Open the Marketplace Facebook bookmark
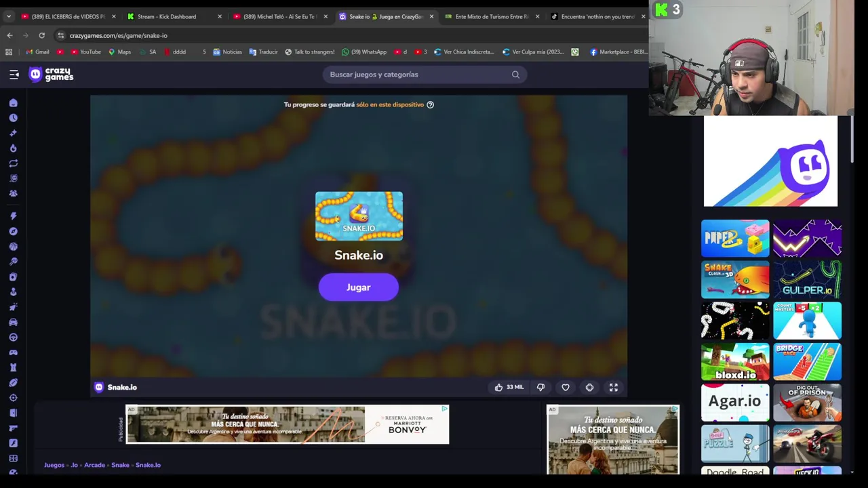Image resolution: width=868 pixels, height=488 pixels. 618,52
